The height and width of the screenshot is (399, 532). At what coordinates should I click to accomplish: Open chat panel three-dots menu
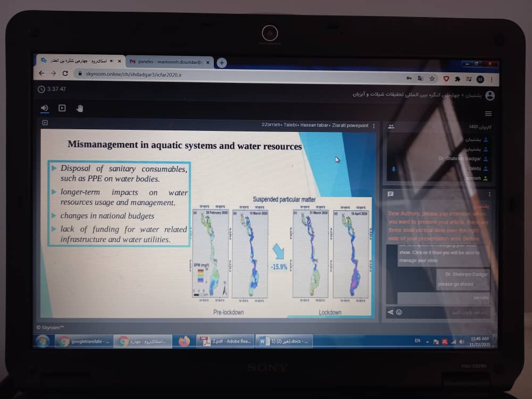pyautogui.click(x=489, y=194)
